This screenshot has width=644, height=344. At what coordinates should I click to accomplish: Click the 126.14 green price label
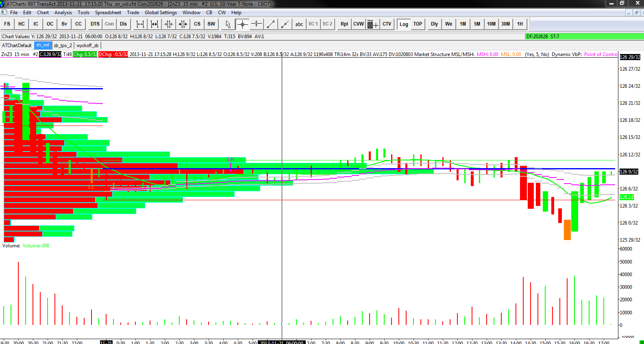click(627, 197)
